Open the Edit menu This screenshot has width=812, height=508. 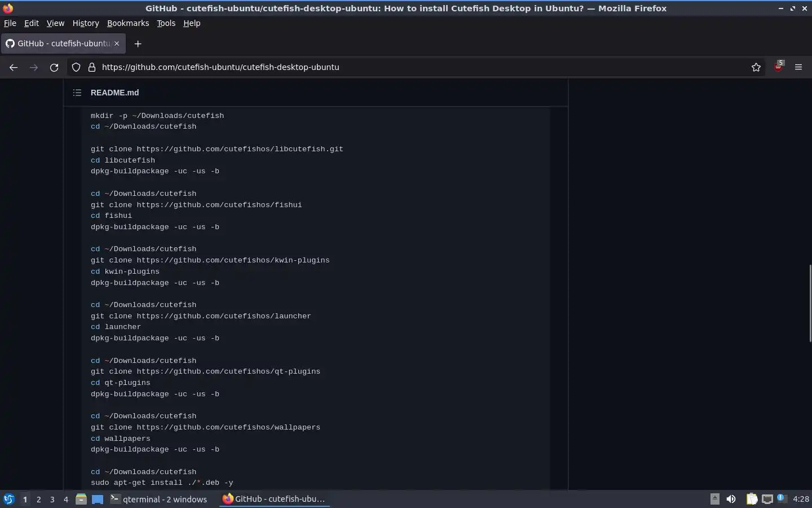(32, 23)
